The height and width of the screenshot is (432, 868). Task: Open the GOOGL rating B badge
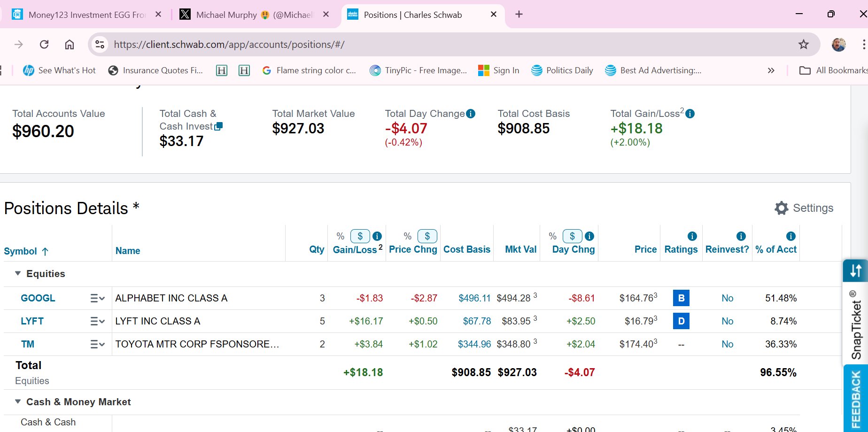[681, 298]
